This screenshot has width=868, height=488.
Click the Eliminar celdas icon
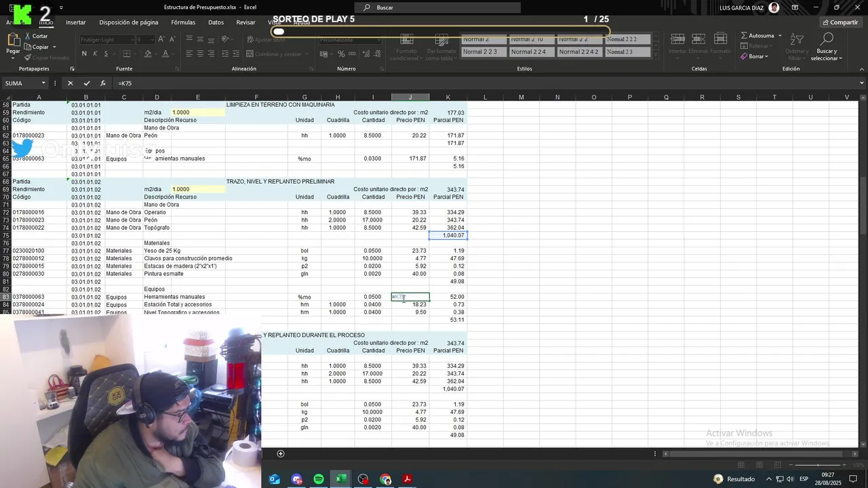click(x=698, y=39)
